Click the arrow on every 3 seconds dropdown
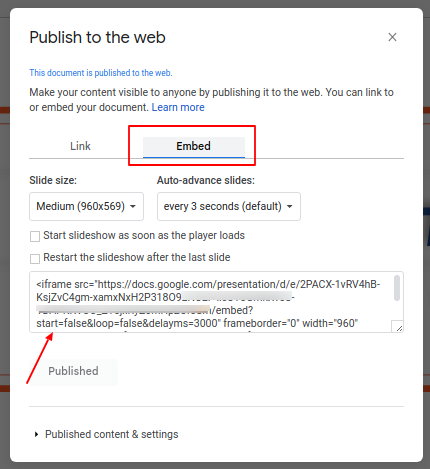Screen dimensions: 430x469 coord(290,207)
